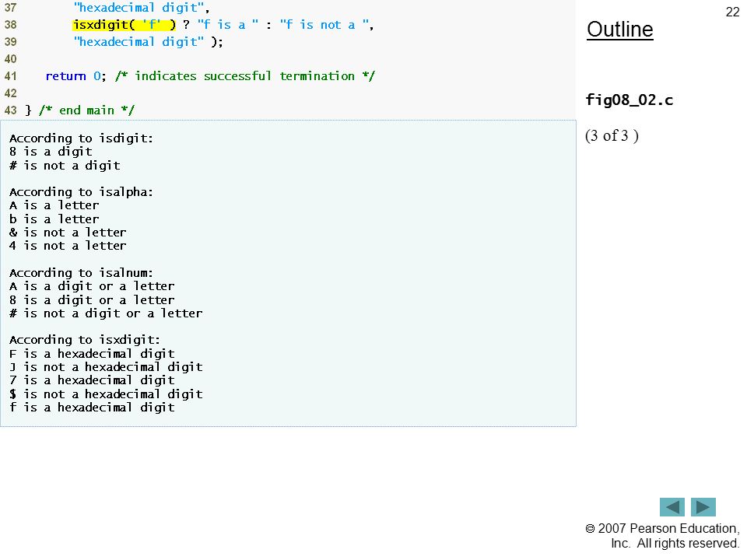
Task: Click "According to isxdigit:" output line
Action: coord(85,340)
